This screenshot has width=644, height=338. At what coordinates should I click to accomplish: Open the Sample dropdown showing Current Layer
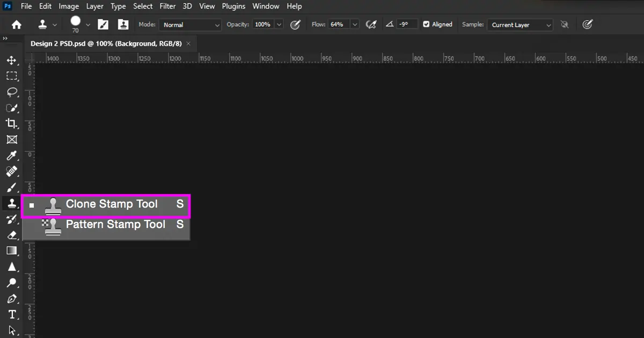519,25
